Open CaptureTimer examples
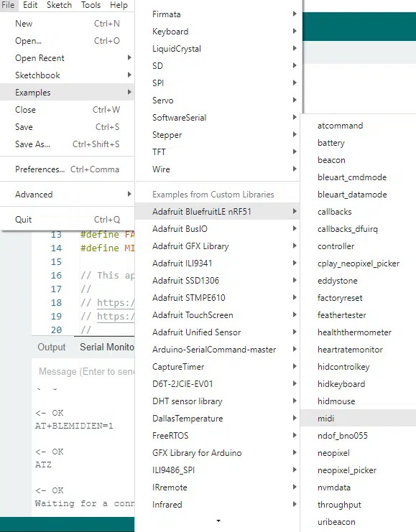416x532 pixels. (217, 367)
